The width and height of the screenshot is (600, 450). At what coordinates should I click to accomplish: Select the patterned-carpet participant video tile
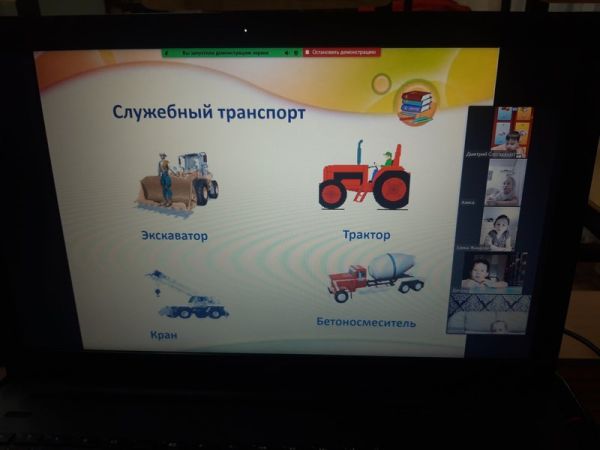489,314
